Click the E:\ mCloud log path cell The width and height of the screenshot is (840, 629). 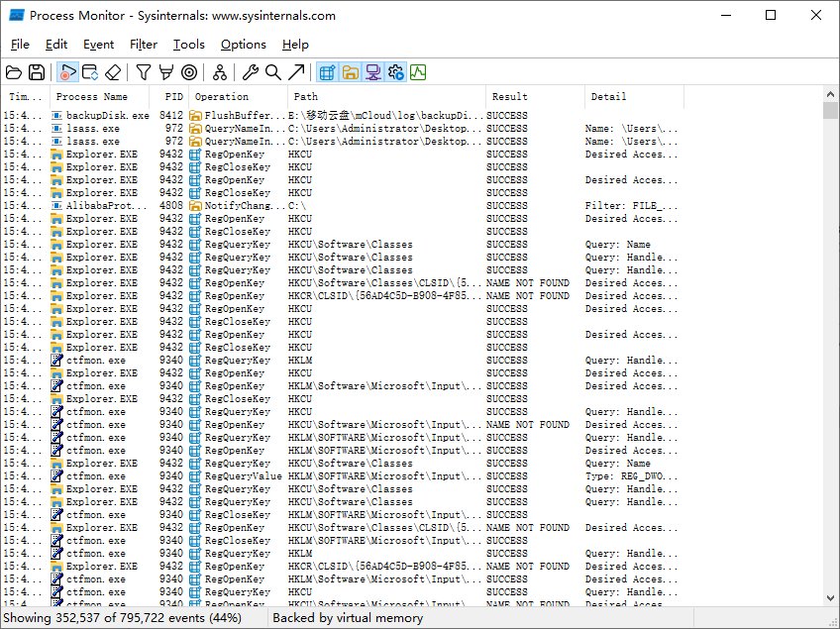pos(386,115)
